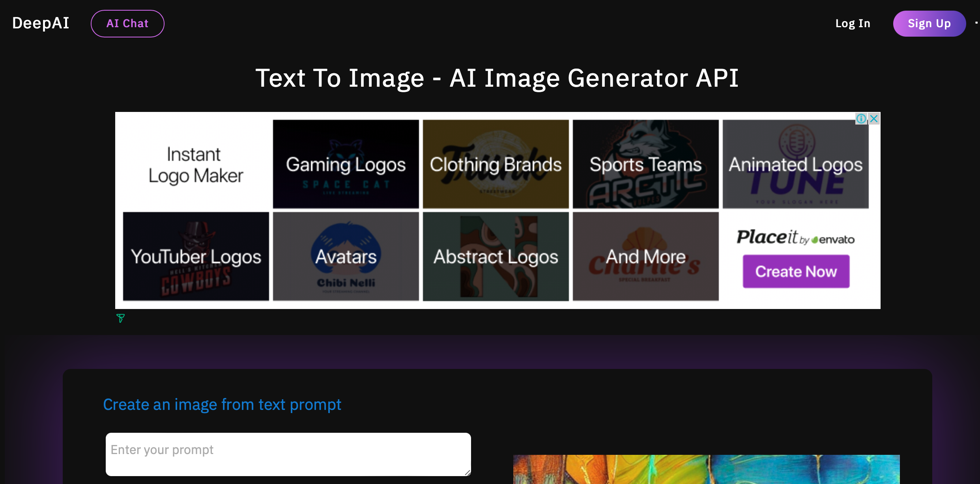Click the Log In link
980x484 pixels.
coord(853,24)
